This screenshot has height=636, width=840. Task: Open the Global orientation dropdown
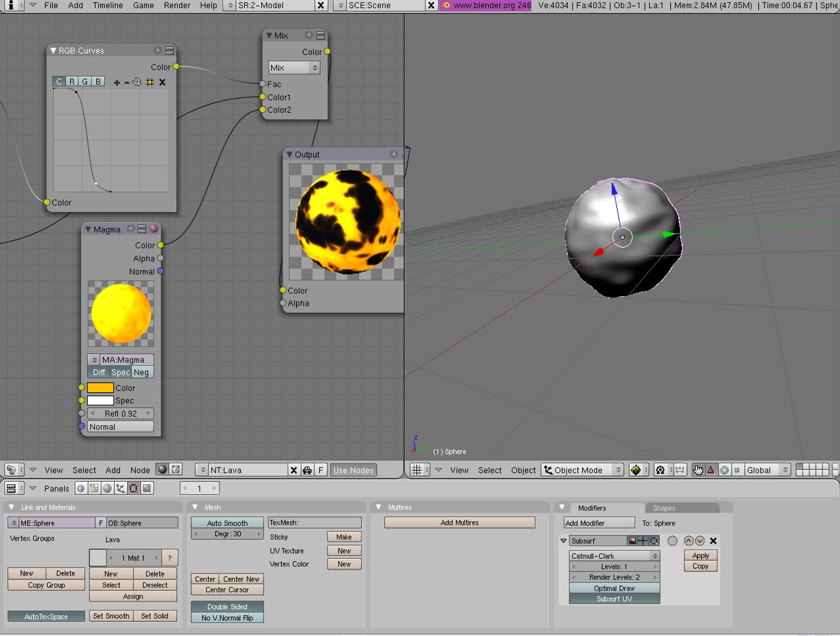(768, 470)
